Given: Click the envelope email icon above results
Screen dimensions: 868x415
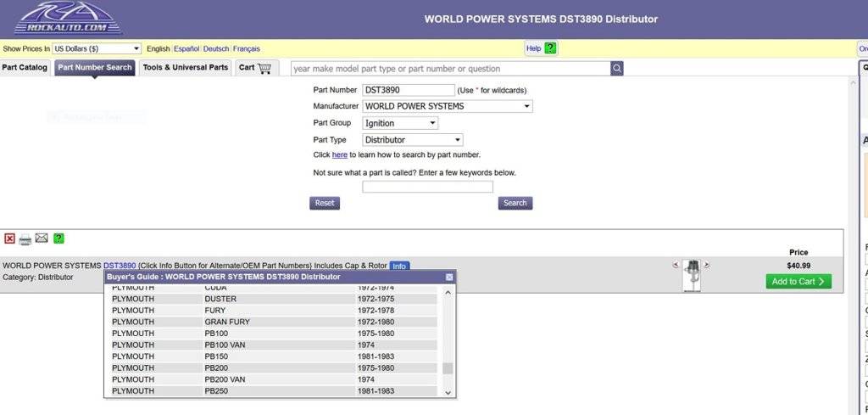Looking at the screenshot, I should tap(42, 238).
